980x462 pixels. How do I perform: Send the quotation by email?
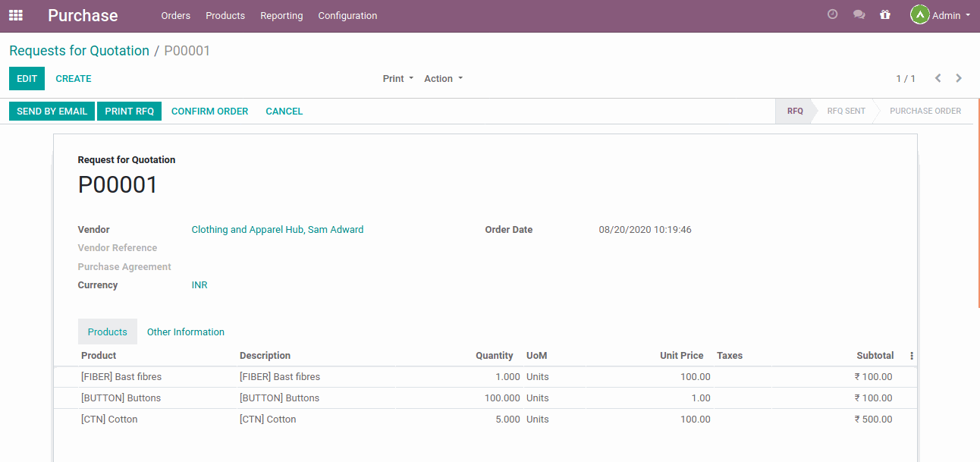coord(52,111)
